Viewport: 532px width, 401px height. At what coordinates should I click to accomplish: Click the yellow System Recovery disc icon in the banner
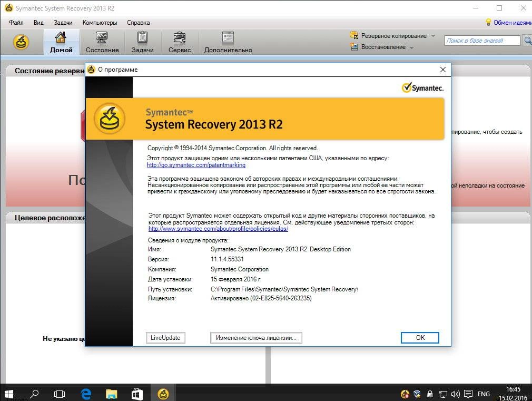(109, 119)
